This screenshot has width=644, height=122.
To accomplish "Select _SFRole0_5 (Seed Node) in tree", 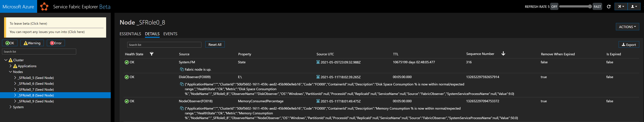I will pyautogui.click(x=36, y=78).
